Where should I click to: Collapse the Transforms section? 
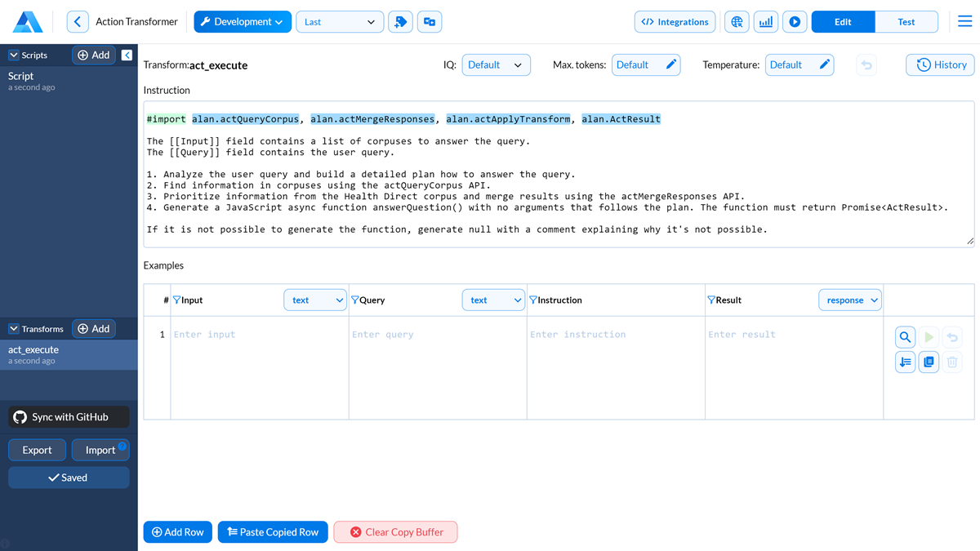click(x=14, y=329)
